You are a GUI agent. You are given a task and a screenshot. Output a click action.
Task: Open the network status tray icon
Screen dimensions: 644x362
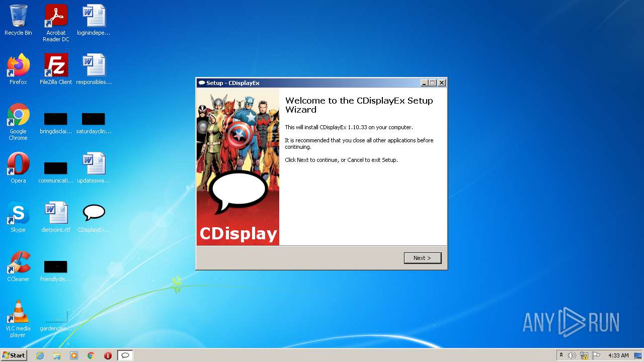tap(584, 355)
